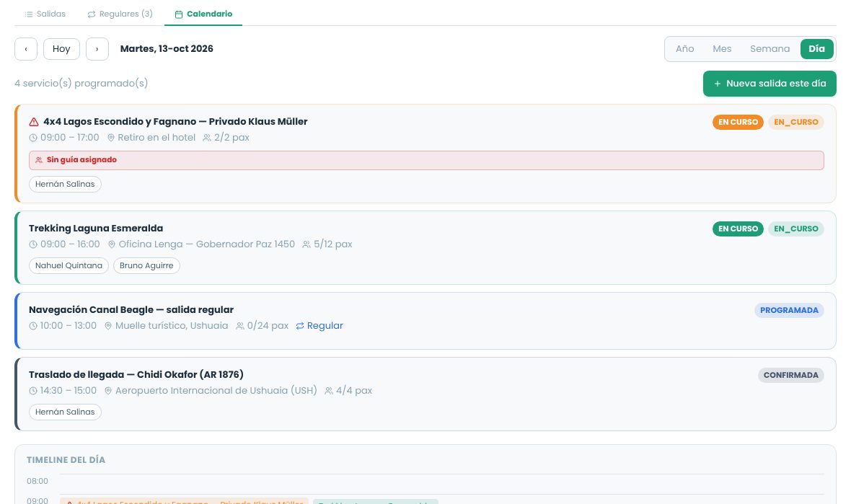Viewport: 851px width, 504px height.
Task: Click Nahuel Quintana guide chip
Action: [69, 266]
